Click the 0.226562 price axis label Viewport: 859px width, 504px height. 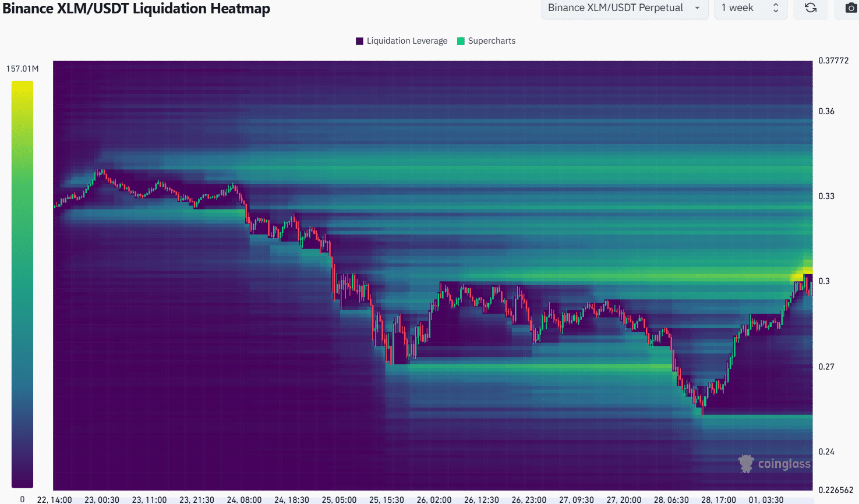[x=836, y=490]
